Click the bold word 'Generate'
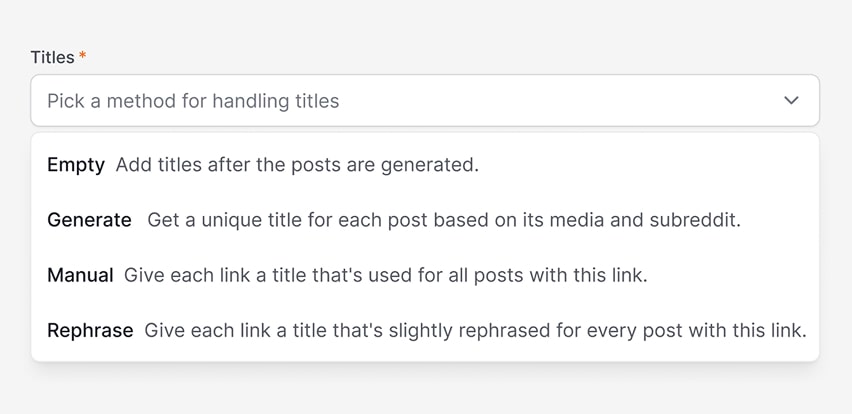The height and width of the screenshot is (414, 852). 89,220
